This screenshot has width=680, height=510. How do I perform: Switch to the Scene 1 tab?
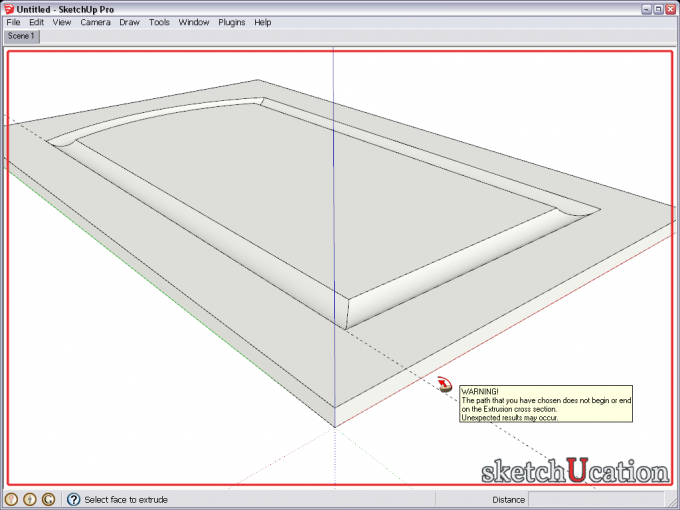point(21,36)
